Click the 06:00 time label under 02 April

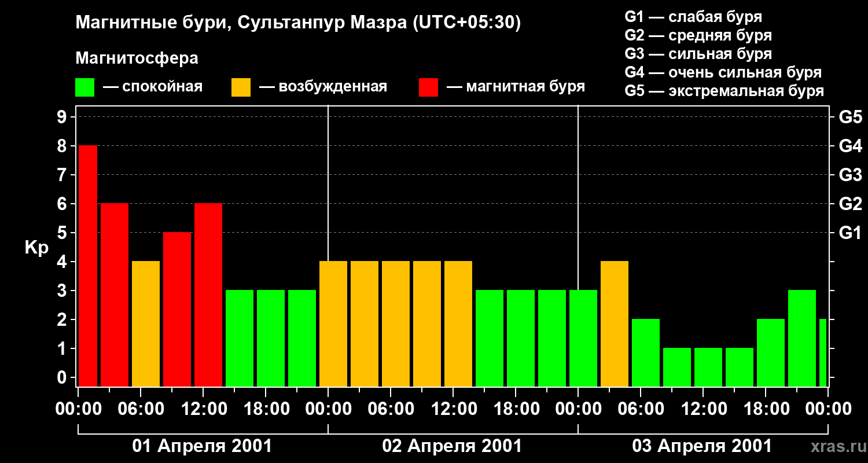coord(391,409)
